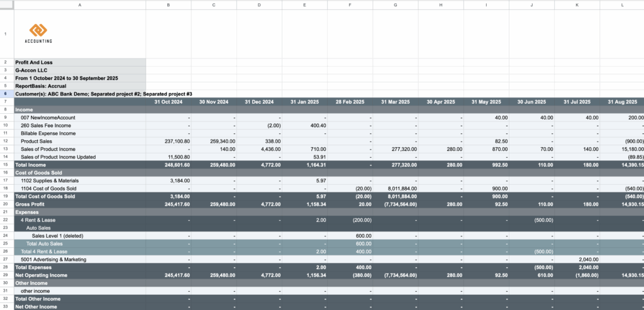This screenshot has height=310, width=644.
Task: Click the 5001 Advertising & Marketing label
Action: (x=53, y=259)
